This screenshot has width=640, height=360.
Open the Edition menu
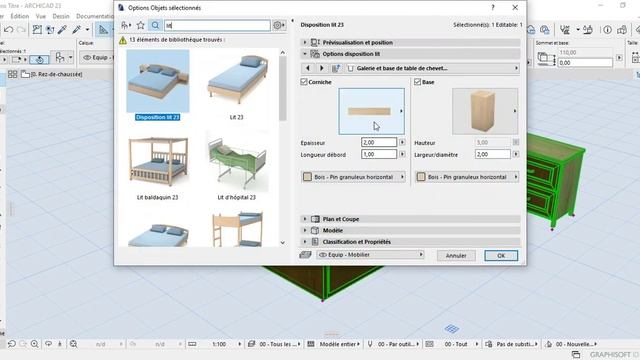20,16
